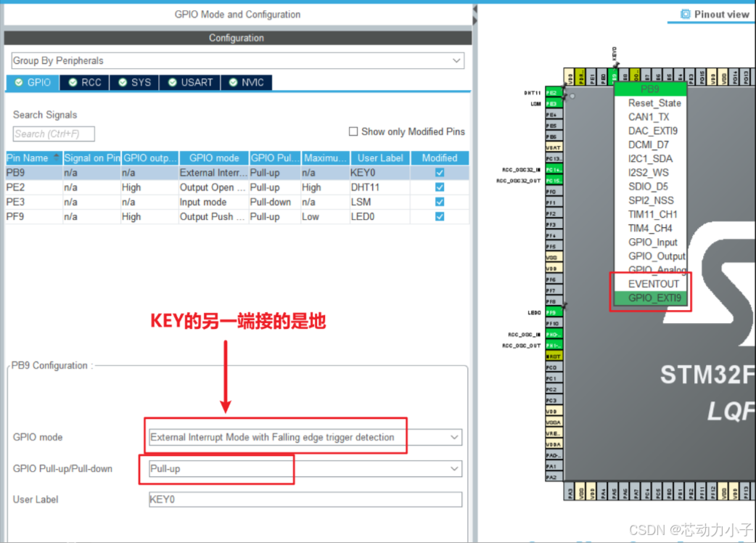Click the PC15 pin RCC_OSC32_OUT
The image size is (756, 543).
[554, 181]
